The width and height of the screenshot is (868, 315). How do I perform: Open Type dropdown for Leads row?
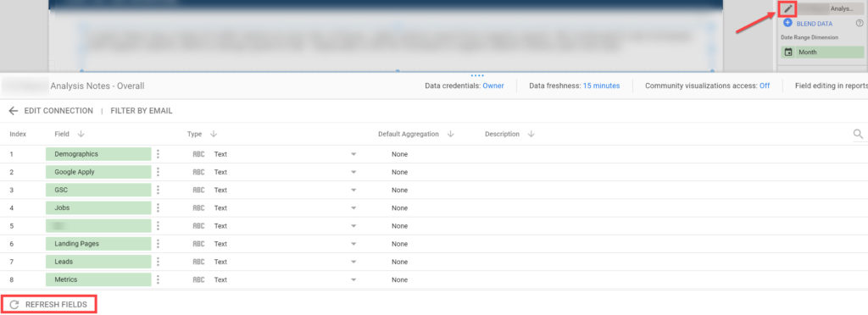pos(353,262)
